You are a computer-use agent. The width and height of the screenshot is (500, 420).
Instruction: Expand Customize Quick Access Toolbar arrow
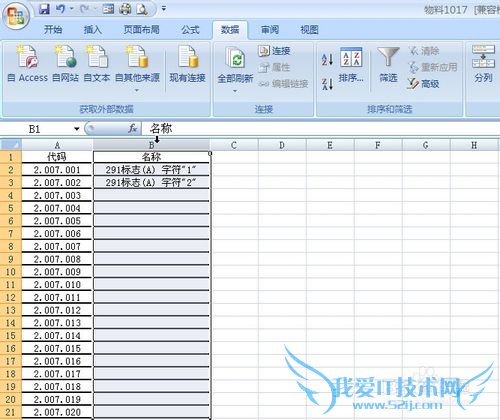164,8
